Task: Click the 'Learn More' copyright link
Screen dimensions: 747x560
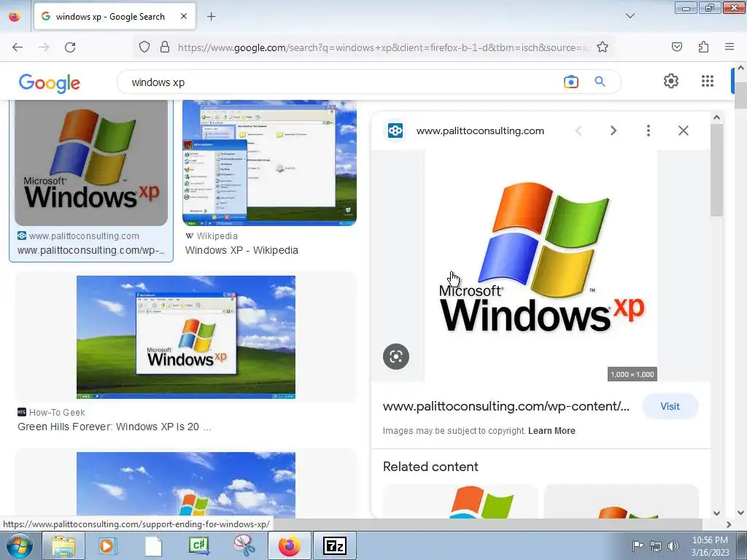Action: tap(551, 431)
